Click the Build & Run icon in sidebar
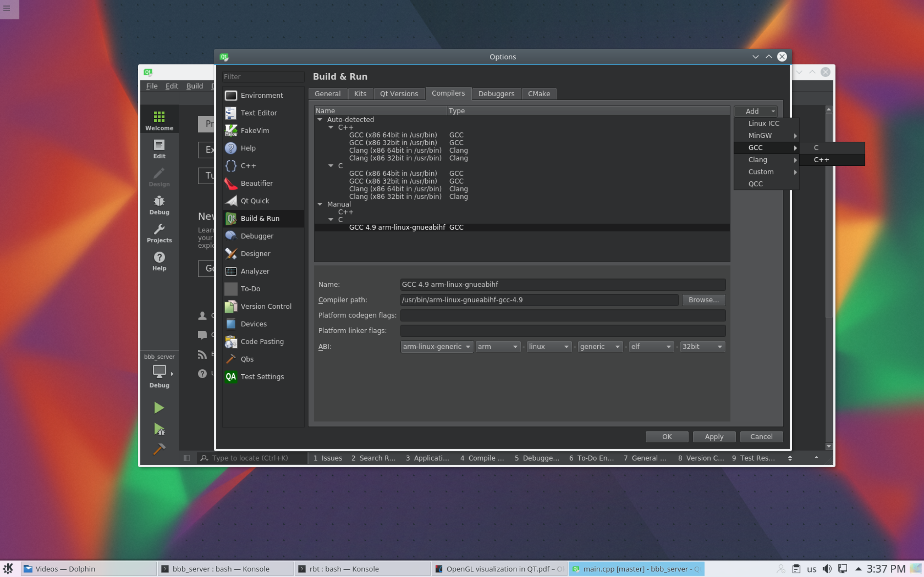The image size is (924, 577). coord(230,218)
